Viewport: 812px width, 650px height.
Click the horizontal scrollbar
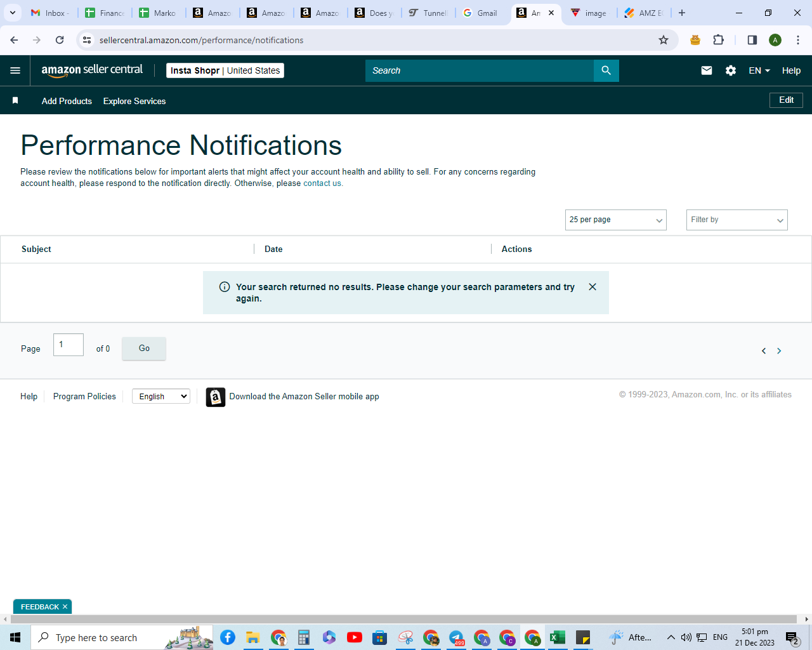coord(403,619)
